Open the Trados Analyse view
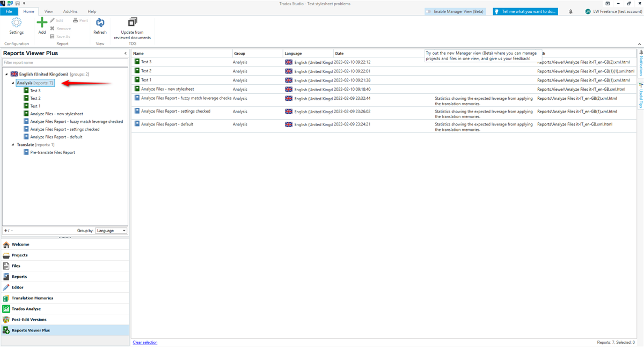This screenshot has height=347, width=644. click(x=32, y=308)
